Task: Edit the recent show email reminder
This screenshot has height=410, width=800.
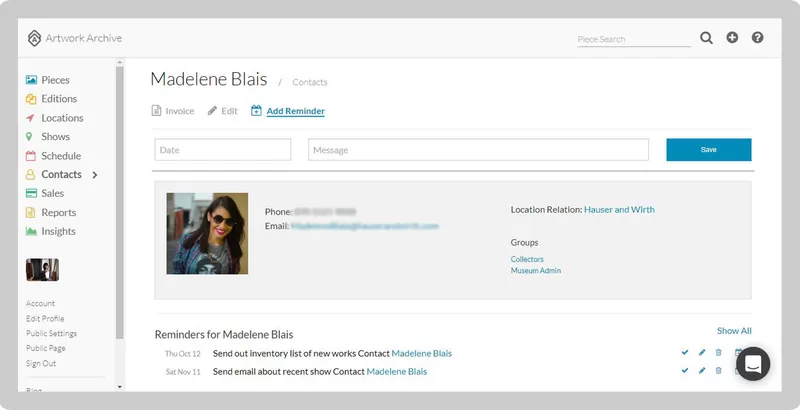Action: click(702, 371)
